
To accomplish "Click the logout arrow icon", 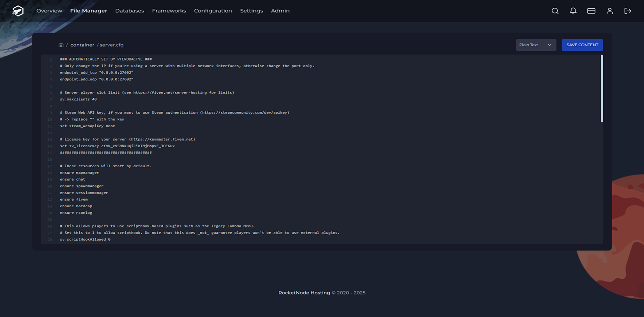I will (628, 11).
